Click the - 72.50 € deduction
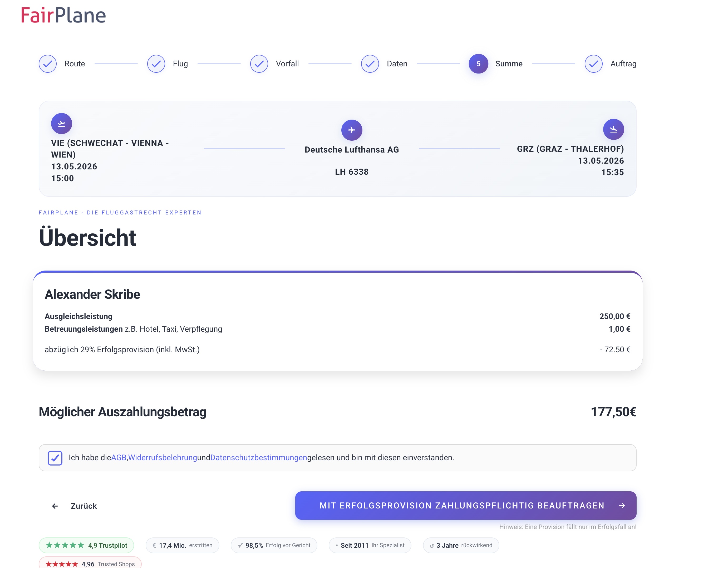Viewport: 728px width, 568px height. click(x=615, y=349)
